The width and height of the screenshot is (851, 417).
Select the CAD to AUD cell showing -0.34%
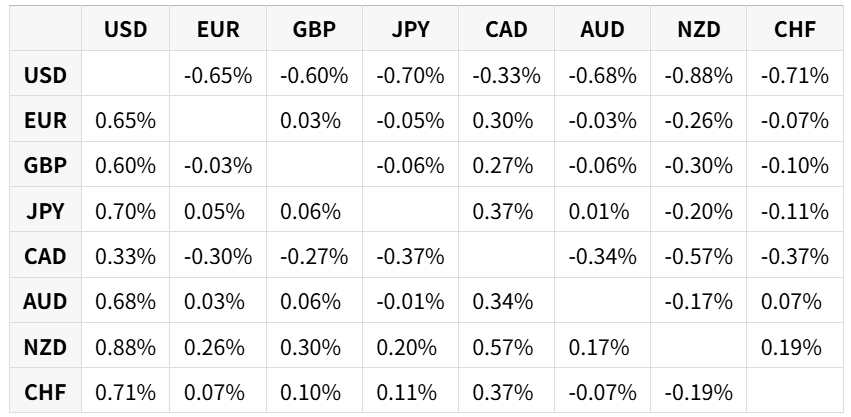tap(602, 255)
